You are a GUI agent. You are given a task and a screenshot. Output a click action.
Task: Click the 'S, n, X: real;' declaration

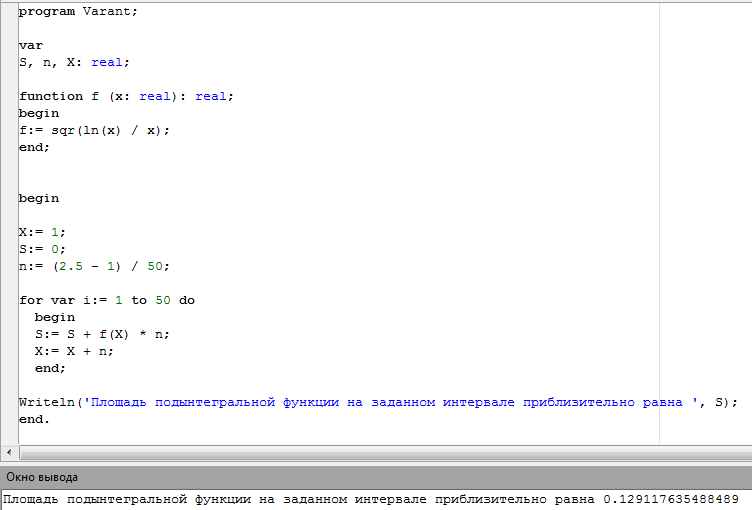point(74,62)
